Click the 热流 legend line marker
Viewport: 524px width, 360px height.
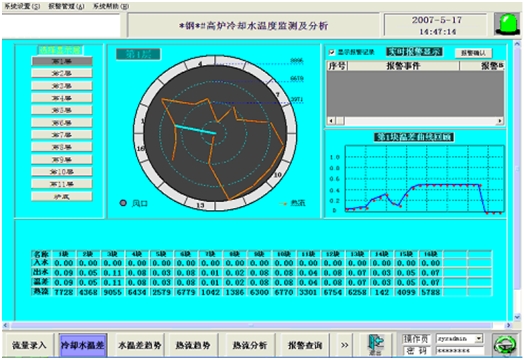(283, 203)
